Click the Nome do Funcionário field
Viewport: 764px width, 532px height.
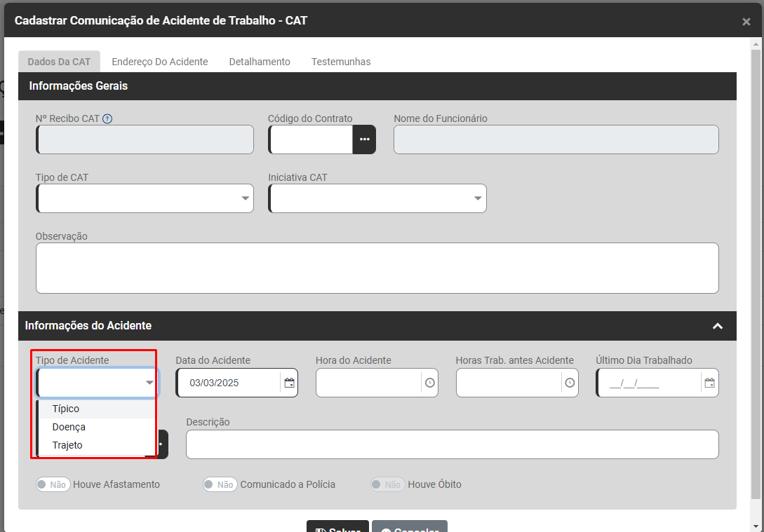pos(556,139)
